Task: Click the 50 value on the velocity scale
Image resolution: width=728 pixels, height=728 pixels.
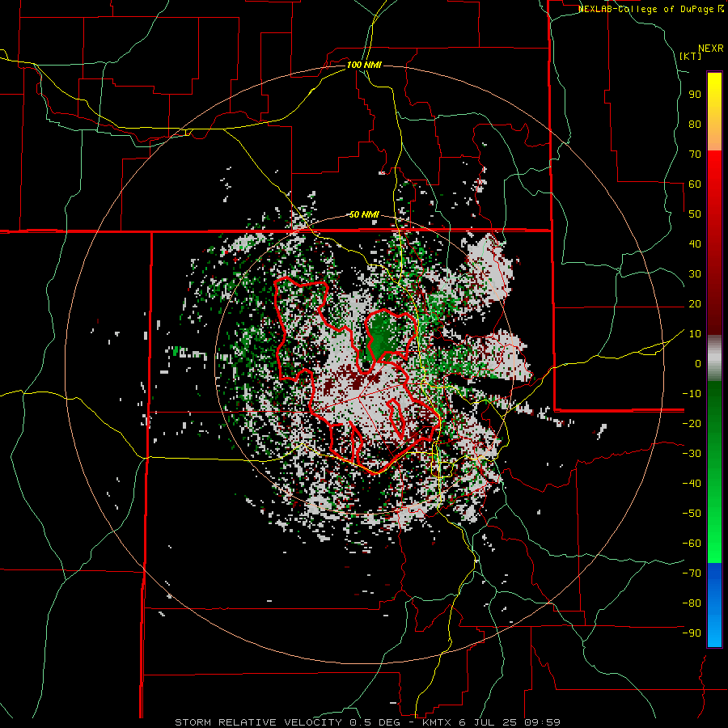Action: (x=695, y=214)
